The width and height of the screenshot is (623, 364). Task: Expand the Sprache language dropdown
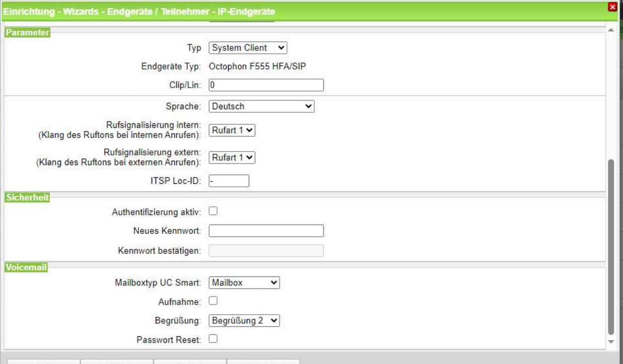261,106
